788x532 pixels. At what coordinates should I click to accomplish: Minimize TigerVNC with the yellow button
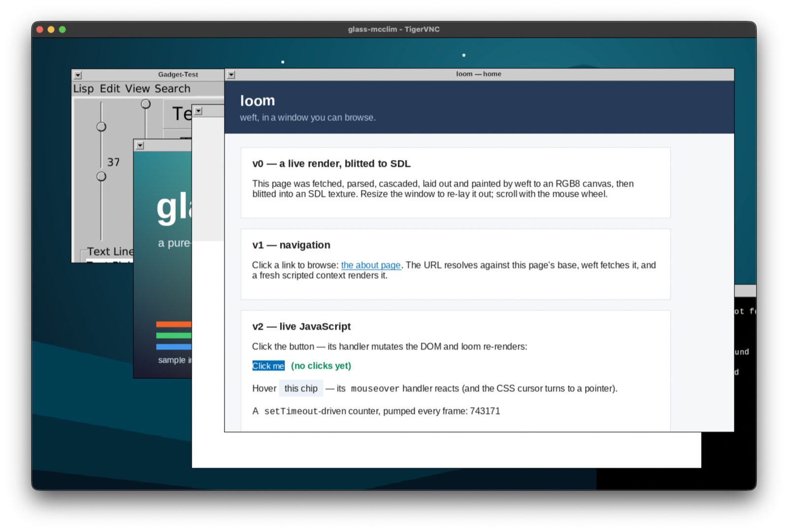51,30
